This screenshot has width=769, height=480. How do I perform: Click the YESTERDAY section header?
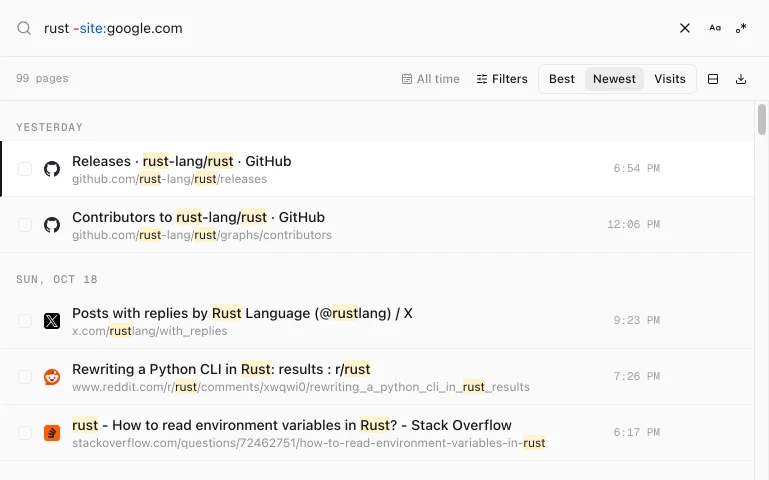(x=50, y=127)
